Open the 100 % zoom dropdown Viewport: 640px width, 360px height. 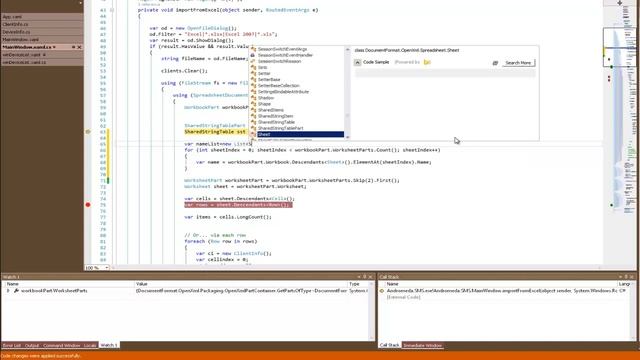click(x=107, y=268)
